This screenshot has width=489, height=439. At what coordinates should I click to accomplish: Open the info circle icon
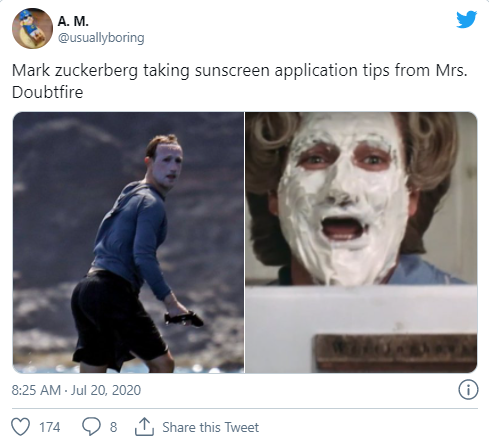pyautogui.click(x=468, y=389)
